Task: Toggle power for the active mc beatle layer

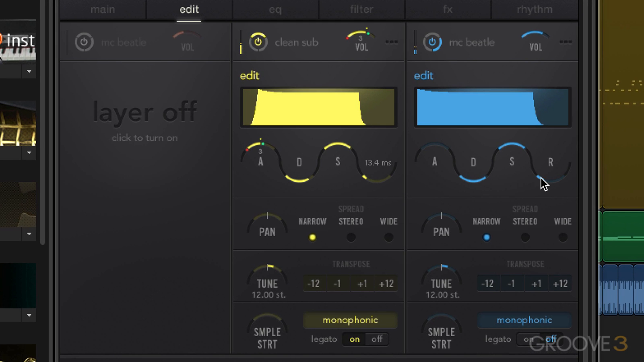Action: coord(432,42)
